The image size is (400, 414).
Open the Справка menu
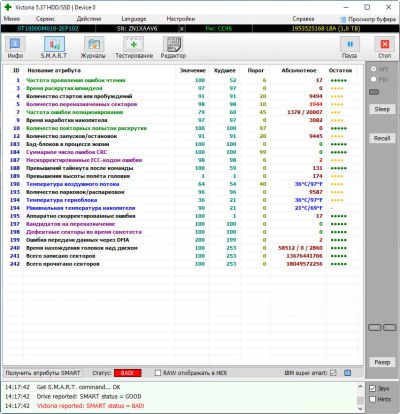point(303,19)
